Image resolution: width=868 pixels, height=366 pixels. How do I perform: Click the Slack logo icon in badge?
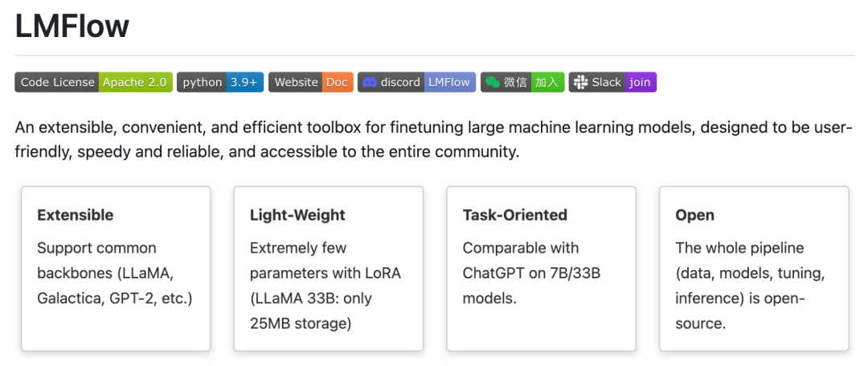point(580,82)
